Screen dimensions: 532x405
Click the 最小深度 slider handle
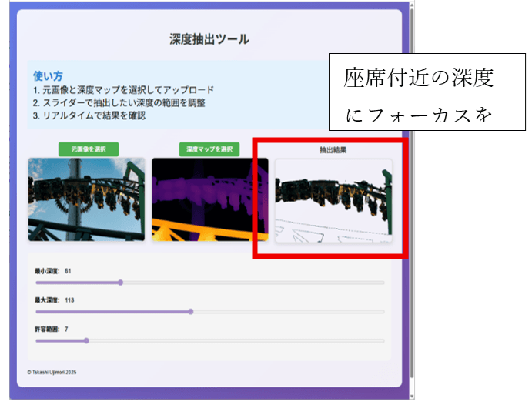[x=120, y=283]
